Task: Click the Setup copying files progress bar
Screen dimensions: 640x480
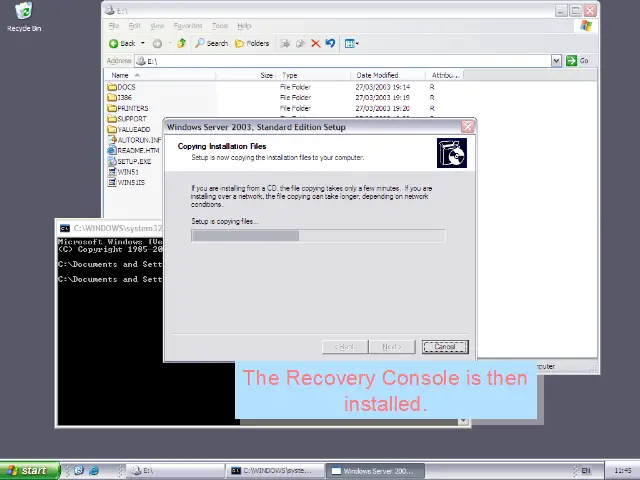Action: click(x=318, y=236)
